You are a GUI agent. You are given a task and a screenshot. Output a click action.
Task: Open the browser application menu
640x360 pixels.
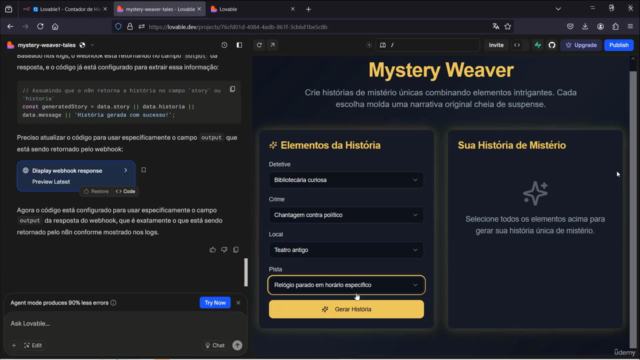tap(630, 27)
